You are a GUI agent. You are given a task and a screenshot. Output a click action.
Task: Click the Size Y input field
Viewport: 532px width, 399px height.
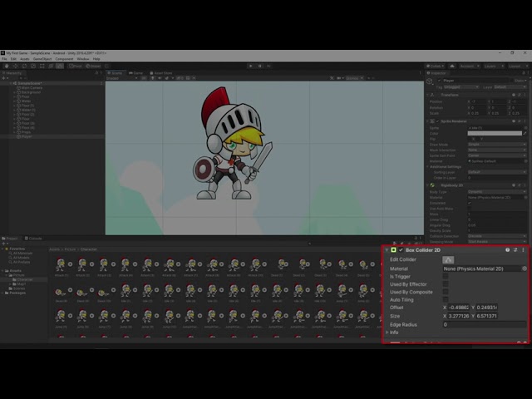pyautogui.click(x=487, y=316)
